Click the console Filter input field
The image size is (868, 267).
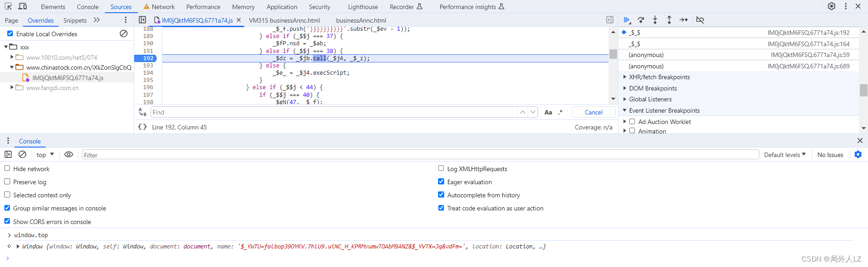click(x=420, y=155)
